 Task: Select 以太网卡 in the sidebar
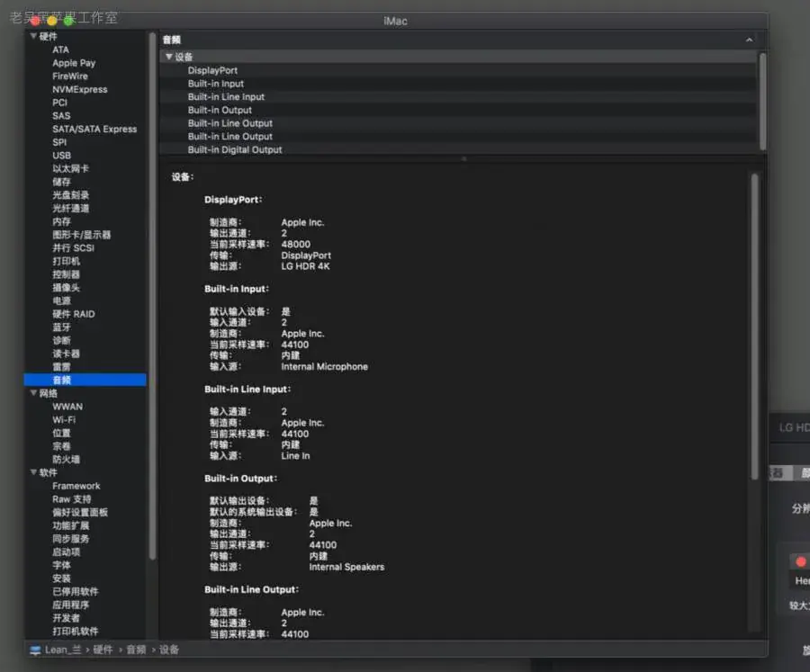tap(71, 168)
